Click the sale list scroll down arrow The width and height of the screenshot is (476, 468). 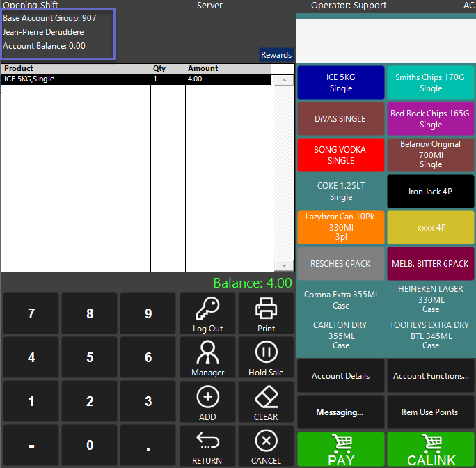(x=284, y=265)
